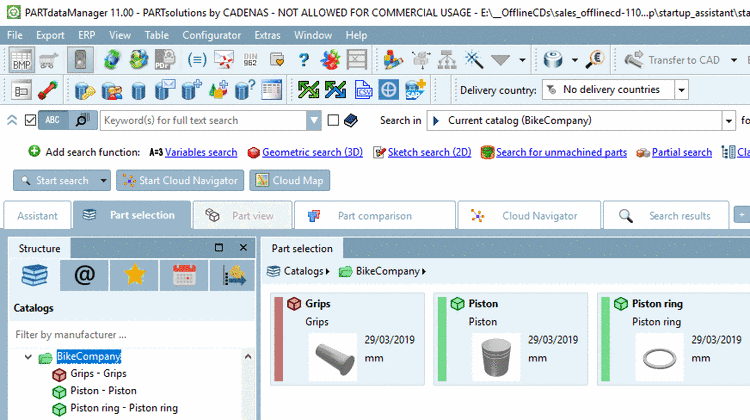Open the Piston part thumbnail
The image size is (750, 420).
point(496,357)
